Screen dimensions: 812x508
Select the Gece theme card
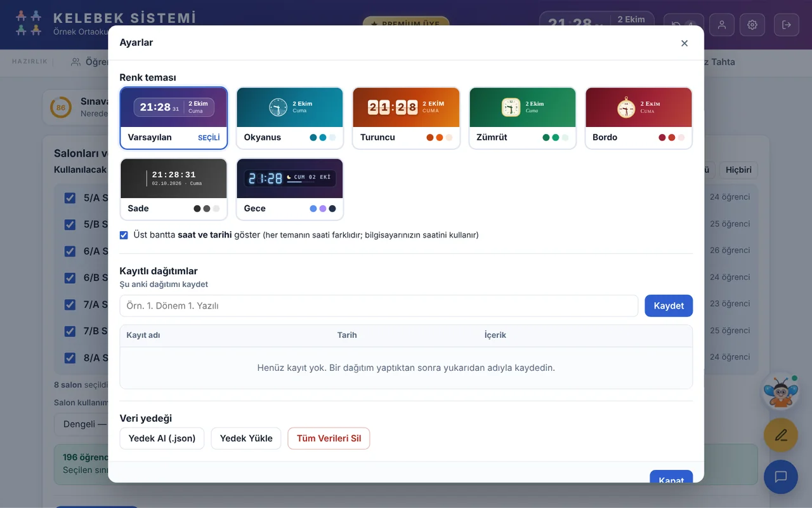290,189
